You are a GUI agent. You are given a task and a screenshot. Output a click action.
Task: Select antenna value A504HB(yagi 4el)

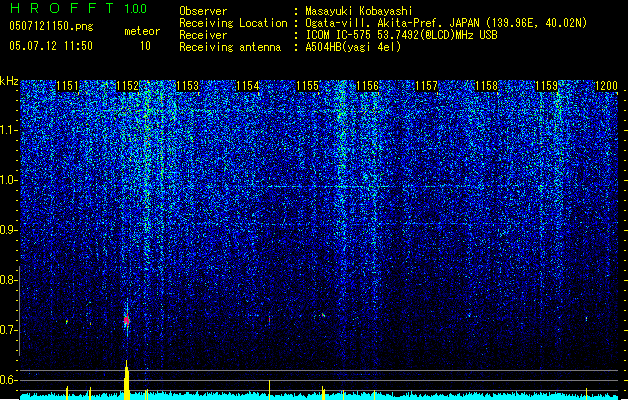pyautogui.click(x=353, y=47)
